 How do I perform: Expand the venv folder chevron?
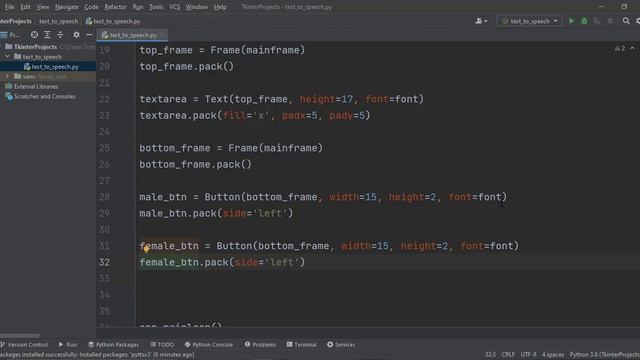pos(7,76)
